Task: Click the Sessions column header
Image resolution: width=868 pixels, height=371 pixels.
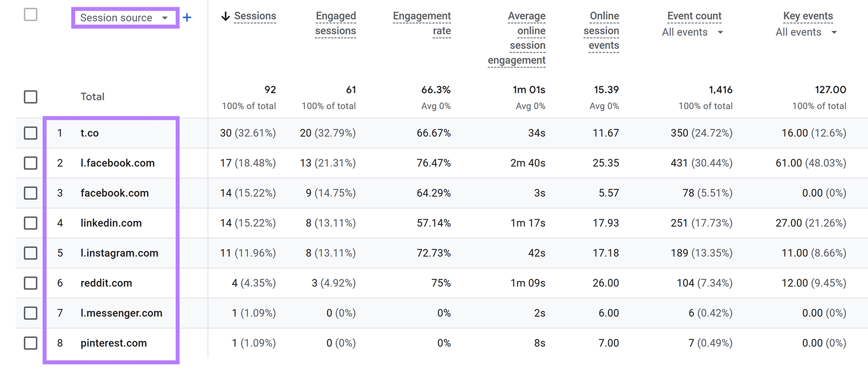Action: point(255,16)
